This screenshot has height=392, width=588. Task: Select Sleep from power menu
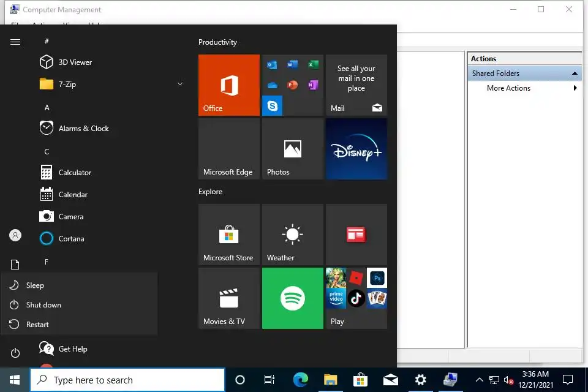pos(80,285)
